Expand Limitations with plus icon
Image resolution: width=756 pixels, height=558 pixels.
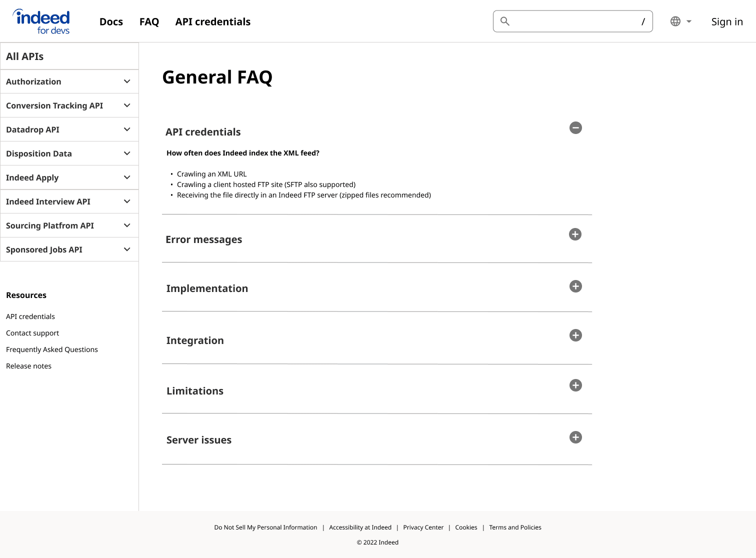click(575, 385)
